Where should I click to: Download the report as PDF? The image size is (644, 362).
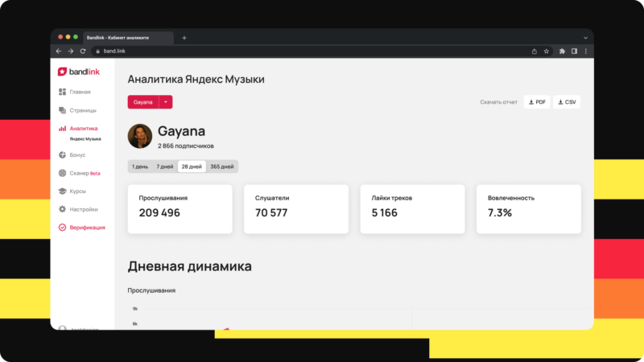click(537, 102)
